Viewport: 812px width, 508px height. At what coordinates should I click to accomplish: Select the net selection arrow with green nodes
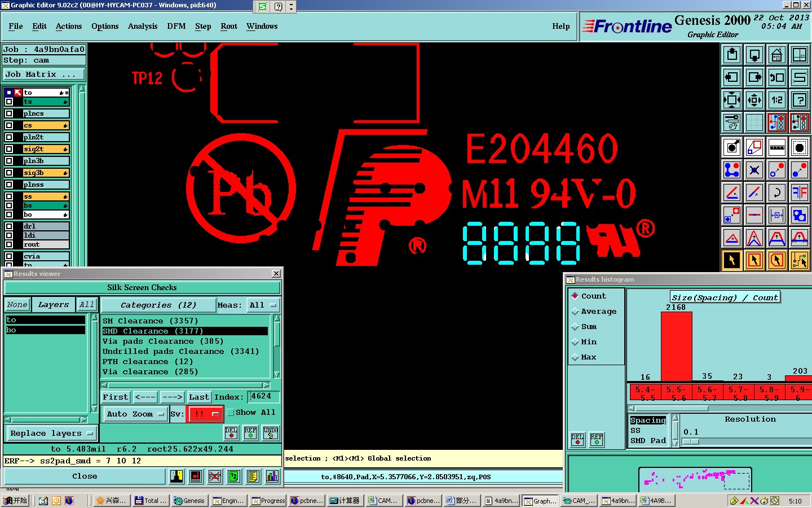800,260
